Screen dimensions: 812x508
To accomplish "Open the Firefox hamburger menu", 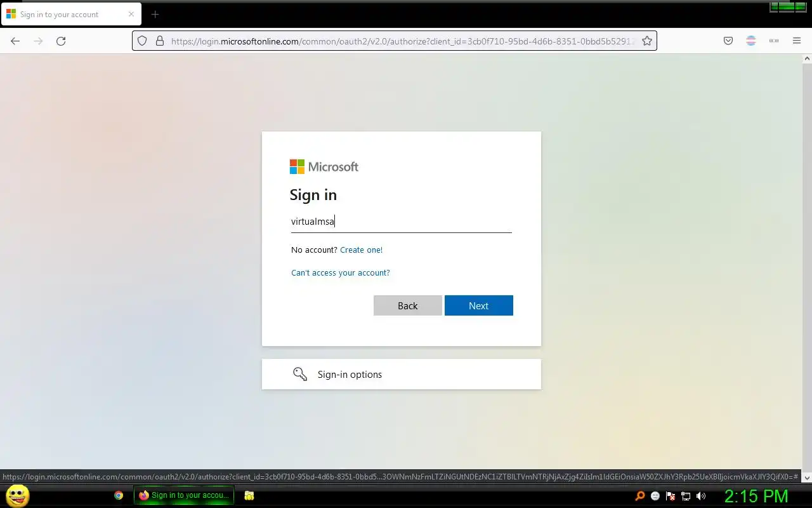I will (797, 41).
